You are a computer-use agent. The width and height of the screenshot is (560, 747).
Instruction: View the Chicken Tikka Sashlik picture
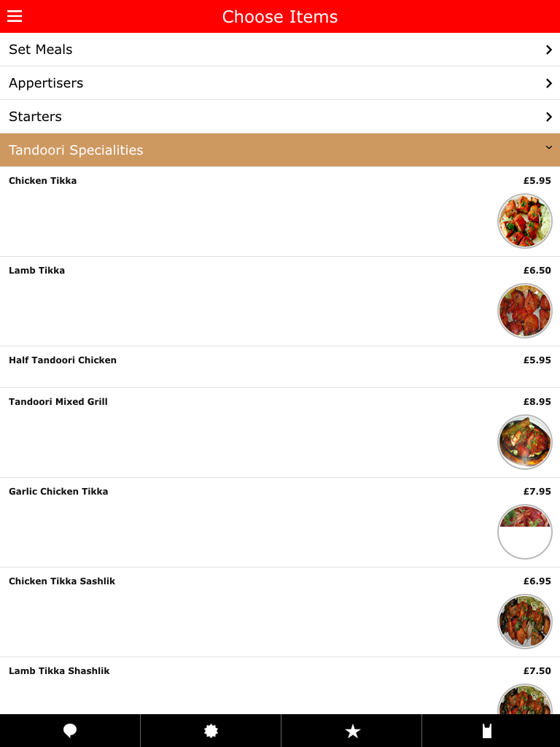[525, 622]
